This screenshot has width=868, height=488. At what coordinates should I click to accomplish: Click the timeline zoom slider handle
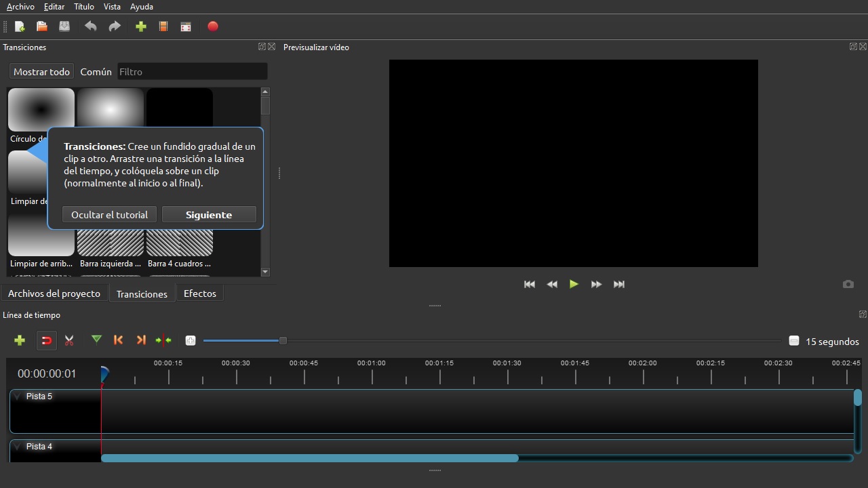[283, 340]
